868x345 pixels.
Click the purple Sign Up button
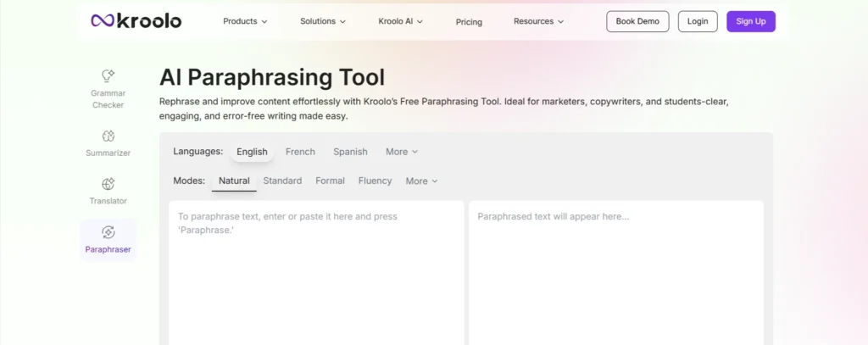point(751,21)
